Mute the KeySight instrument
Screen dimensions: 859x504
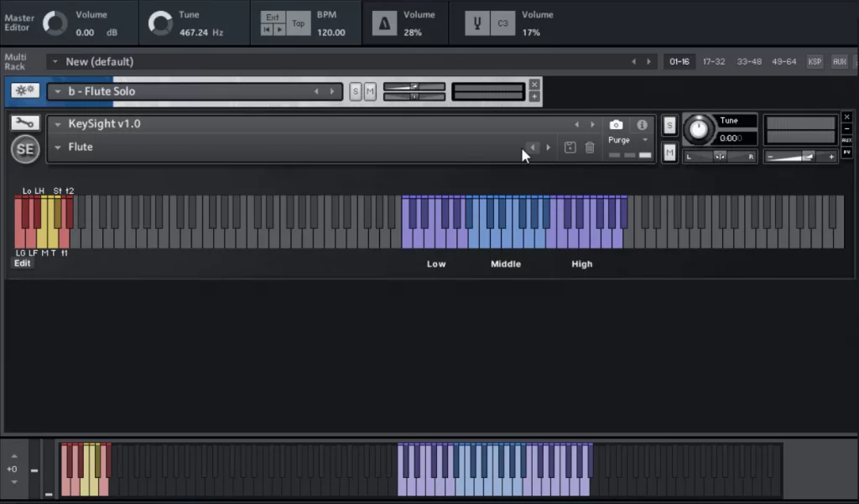pyautogui.click(x=669, y=153)
